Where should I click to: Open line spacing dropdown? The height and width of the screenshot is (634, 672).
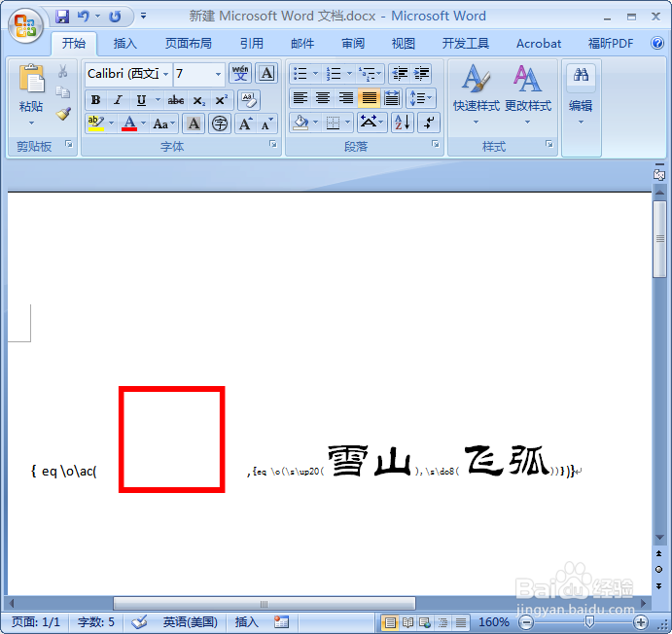(421, 98)
